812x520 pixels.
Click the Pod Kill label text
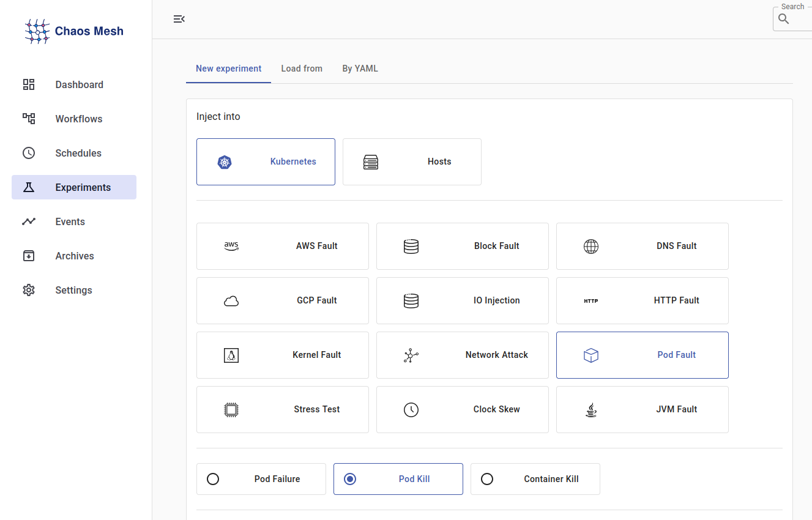click(414, 479)
